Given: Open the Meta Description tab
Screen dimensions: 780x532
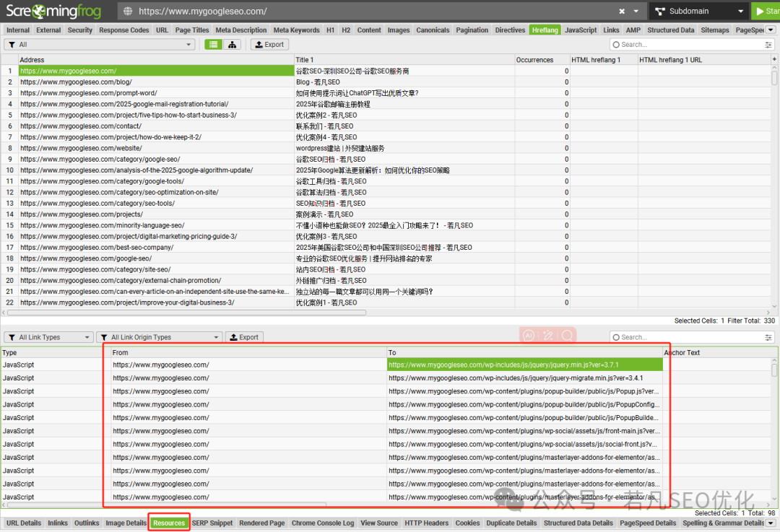Looking at the screenshot, I should (241, 30).
